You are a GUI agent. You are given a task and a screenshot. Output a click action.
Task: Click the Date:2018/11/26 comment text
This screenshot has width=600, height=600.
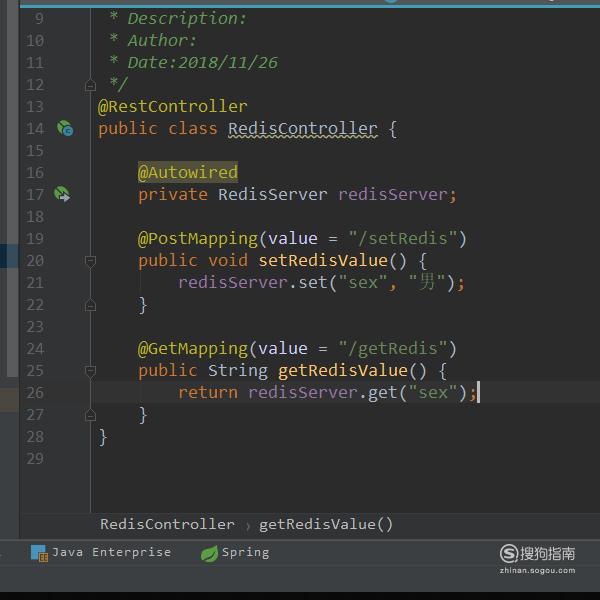coord(202,63)
